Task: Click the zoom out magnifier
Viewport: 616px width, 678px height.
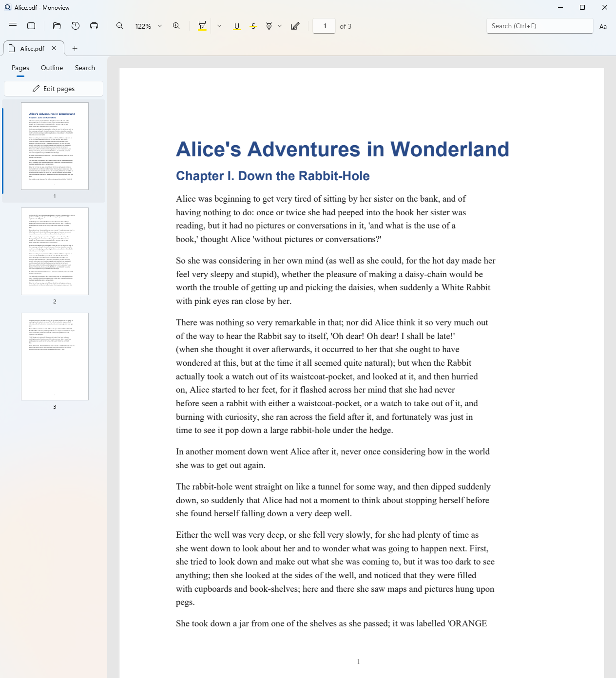Action: pyautogui.click(x=120, y=26)
